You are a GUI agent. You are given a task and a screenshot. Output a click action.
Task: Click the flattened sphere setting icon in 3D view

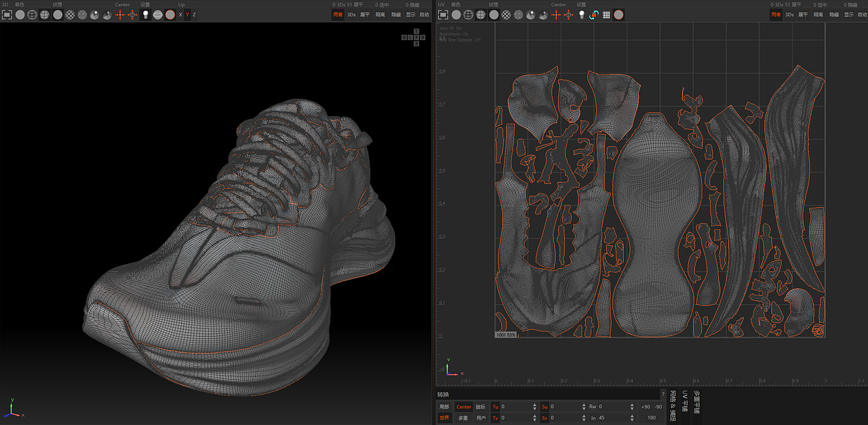(157, 14)
